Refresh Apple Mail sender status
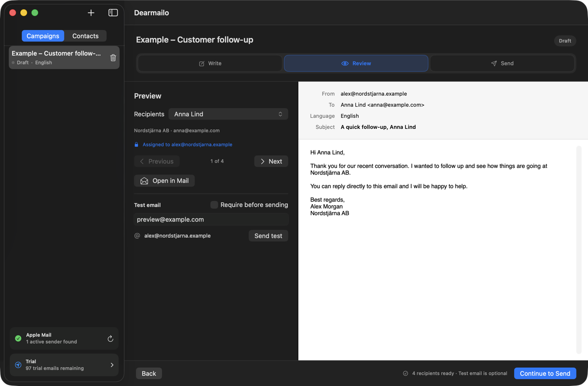This screenshot has width=588, height=386. [110, 339]
